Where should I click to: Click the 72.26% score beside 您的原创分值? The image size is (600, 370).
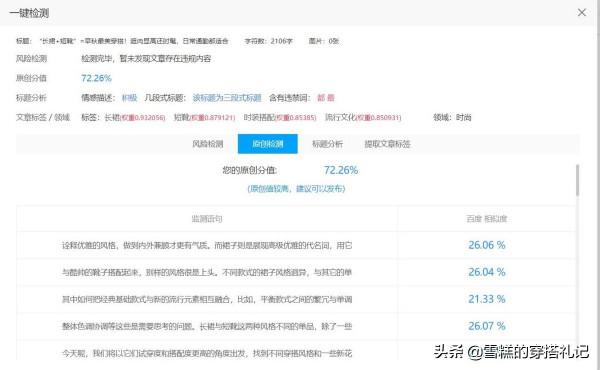coord(341,170)
